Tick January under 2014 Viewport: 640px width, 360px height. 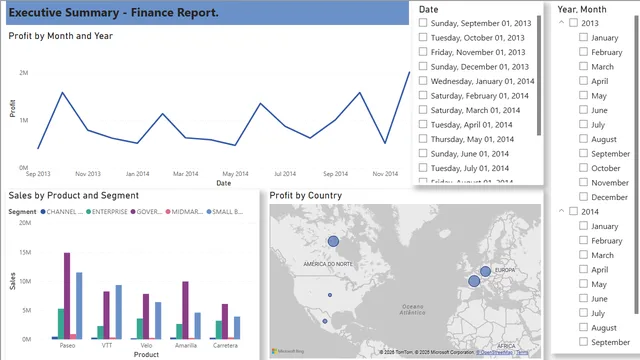pyautogui.click(x=583, y=226)
